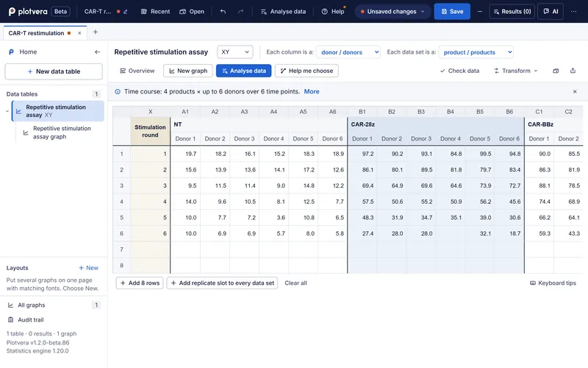Click the cell containing 35.1
Viewport: 588px width, 368px height.
point(451,217)
